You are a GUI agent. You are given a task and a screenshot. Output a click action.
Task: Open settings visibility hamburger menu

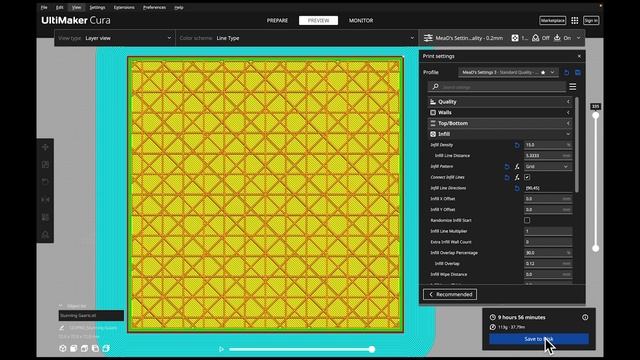coord(573,87)
